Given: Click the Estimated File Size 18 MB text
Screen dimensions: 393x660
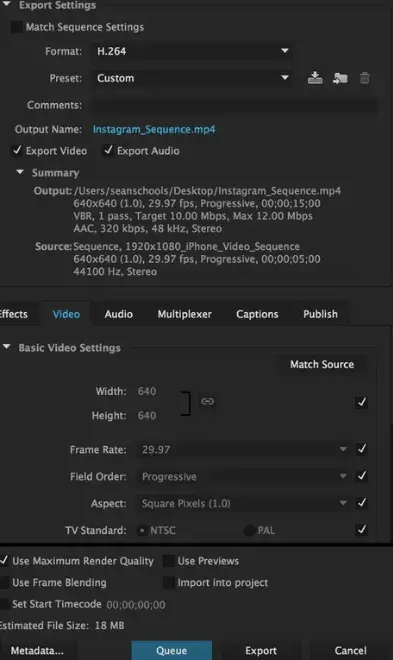Looking at the screenshot, I should pos(62,625).
